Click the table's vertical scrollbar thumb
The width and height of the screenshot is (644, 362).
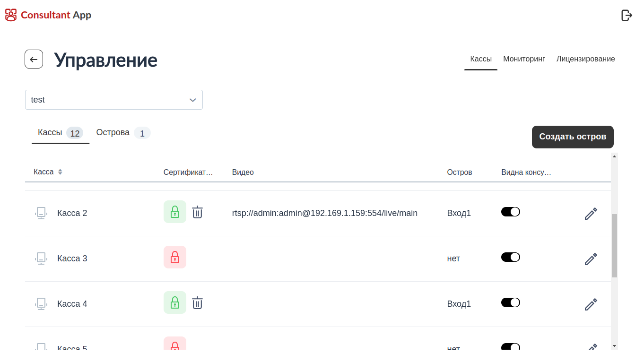[x=614, y=245]
